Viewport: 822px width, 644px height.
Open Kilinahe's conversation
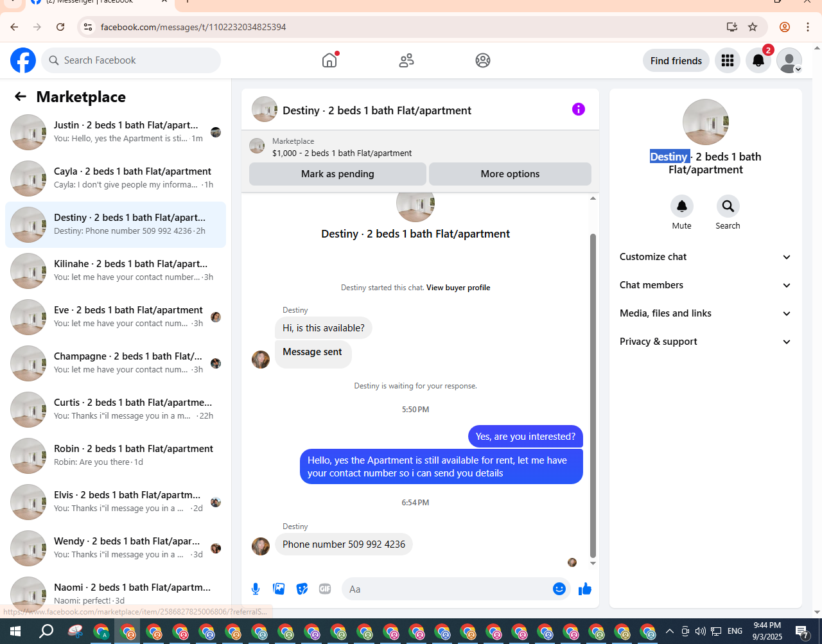click(116, 271)
